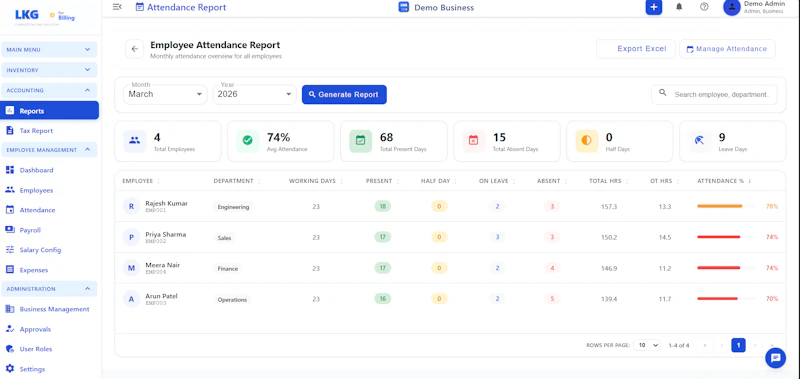Image resolution: width=800 pixels, height=379 pixels.
Task: Click Rajesh Kumar's 78% attendance bar
Action: point(726,206)
